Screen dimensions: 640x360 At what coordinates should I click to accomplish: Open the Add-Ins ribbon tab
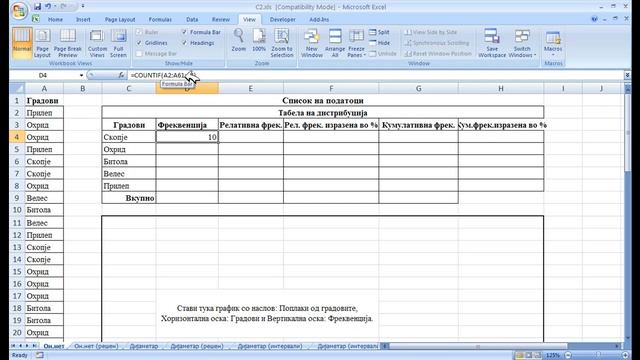point(319,20)
